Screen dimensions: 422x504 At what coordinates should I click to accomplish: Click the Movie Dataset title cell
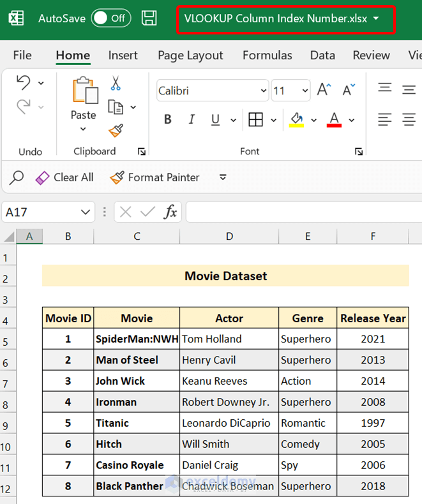tap(225, 276)
